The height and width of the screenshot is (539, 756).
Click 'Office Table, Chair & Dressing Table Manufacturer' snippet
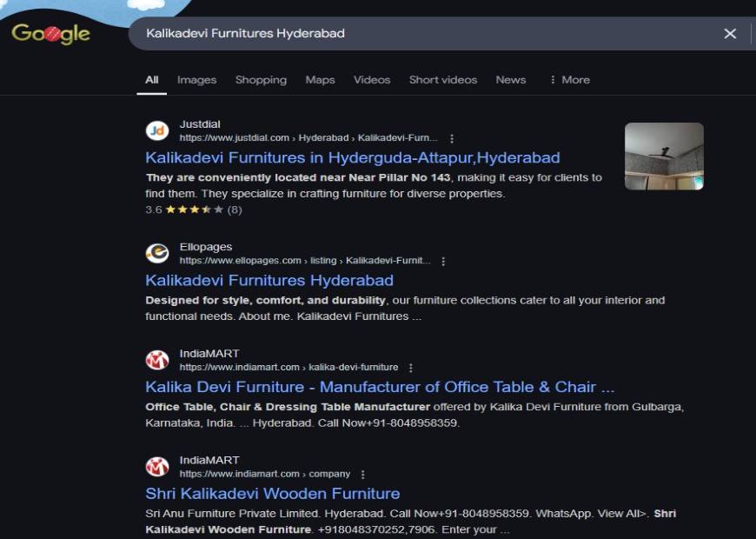[288, 407]
